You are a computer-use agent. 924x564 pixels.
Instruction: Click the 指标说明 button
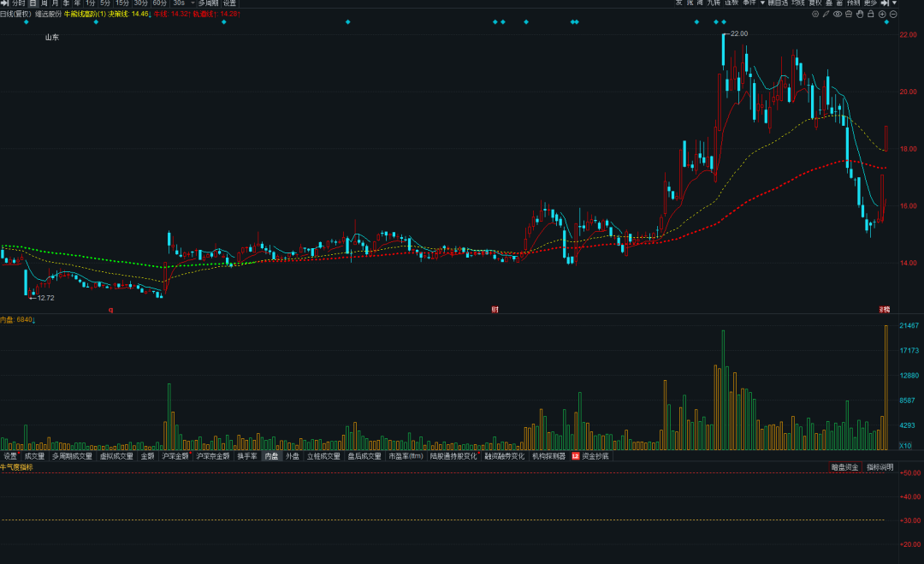pos(880,467)
